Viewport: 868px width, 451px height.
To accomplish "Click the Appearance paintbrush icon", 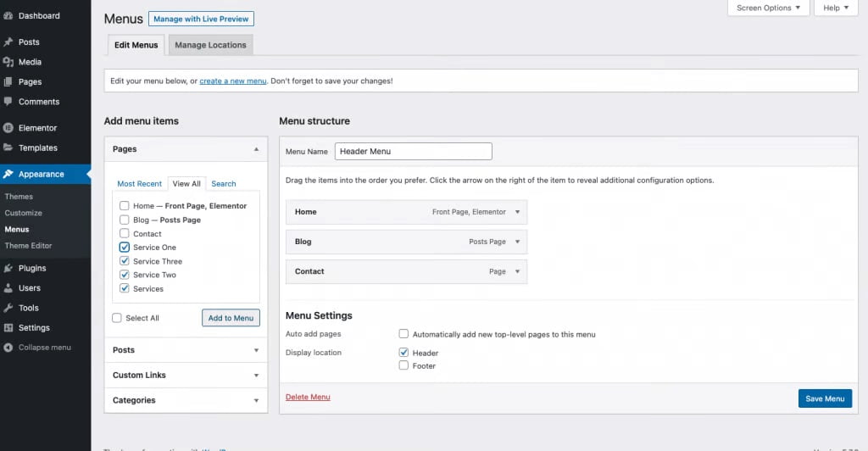I will 8,175.
